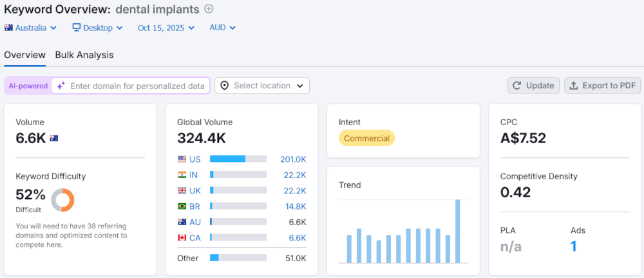Screen dimensions: 644x278
Task: Click the sparkle icon in the domain field
Action: tap(61, 86)
